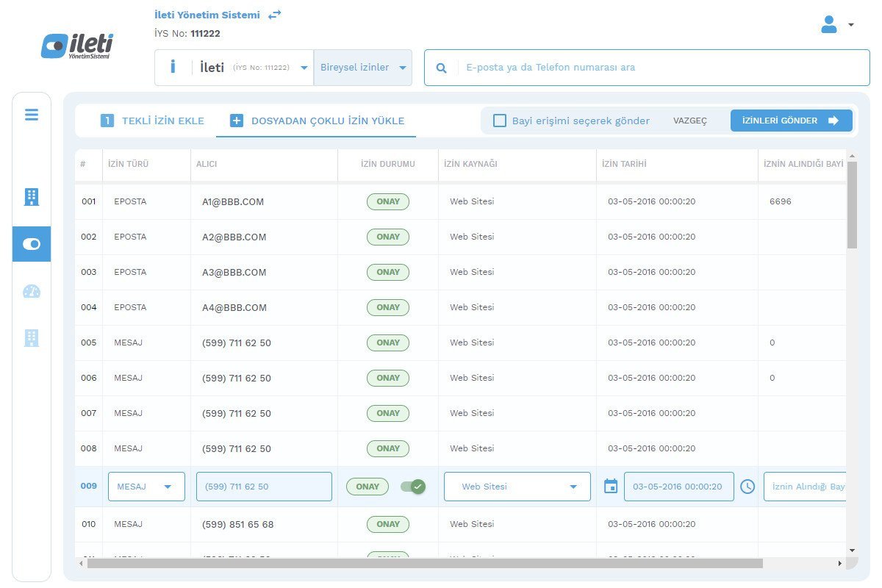Switch to the TEKLİ İZİN EKLE tab
The image size is (882, 588).
pos(153,121)
